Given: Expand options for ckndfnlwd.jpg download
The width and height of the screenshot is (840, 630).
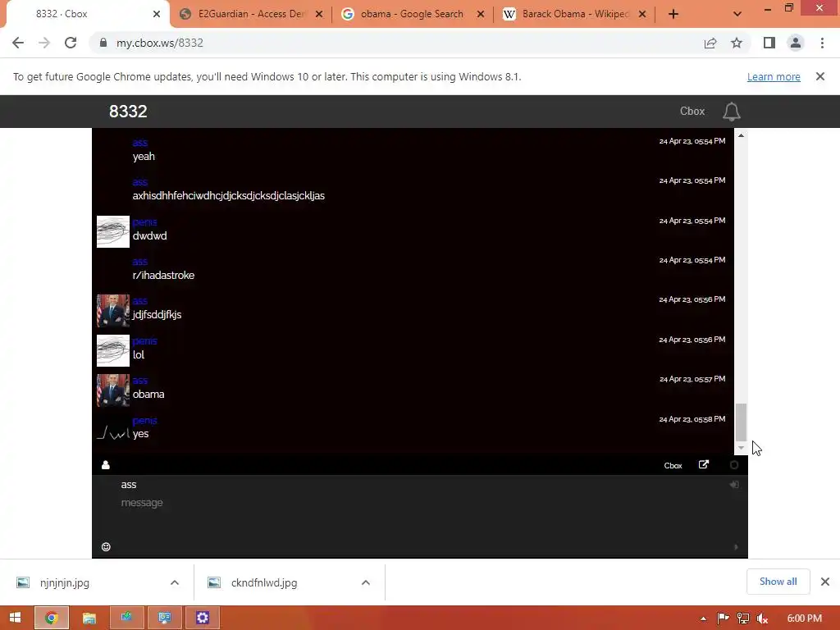Looking at the screenshot, I should pyautogui.click(x=365, y=582).
